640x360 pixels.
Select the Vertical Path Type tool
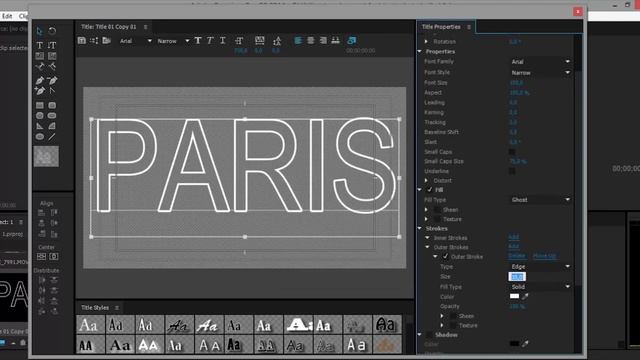pos(52,66)
